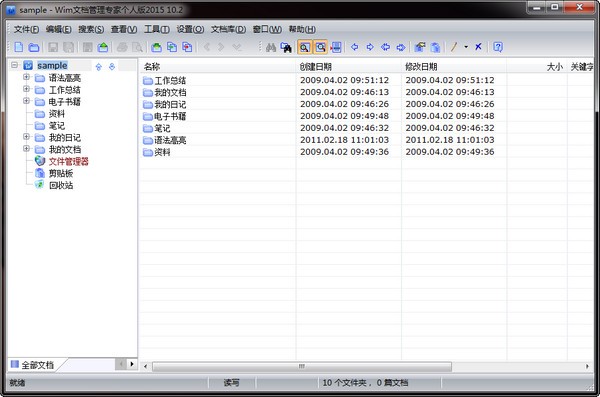Click the panel layout icon with red arrow
The image size is (600, 397).
336,47
